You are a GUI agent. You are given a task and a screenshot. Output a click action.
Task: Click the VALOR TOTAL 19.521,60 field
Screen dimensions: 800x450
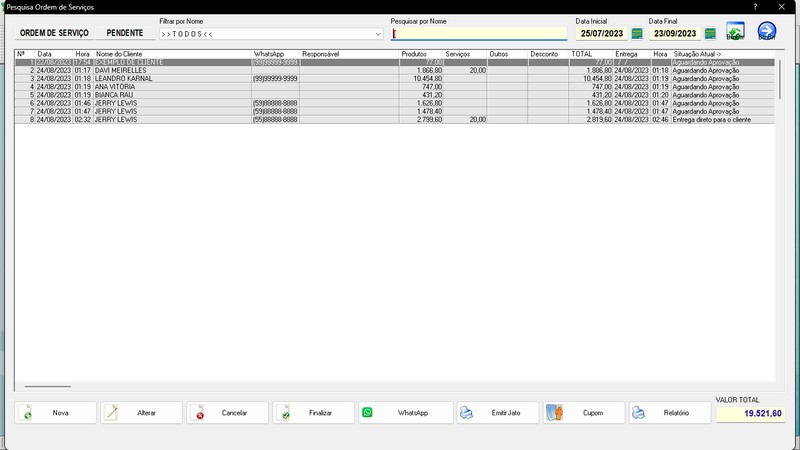point(751,413)
